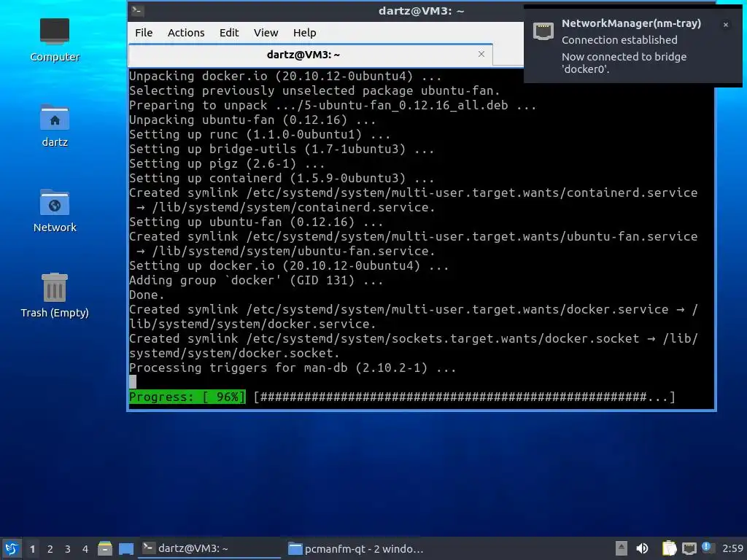
Task: Open the View menu in terminal
Action: pyautogui.click(x=266, y=33)
